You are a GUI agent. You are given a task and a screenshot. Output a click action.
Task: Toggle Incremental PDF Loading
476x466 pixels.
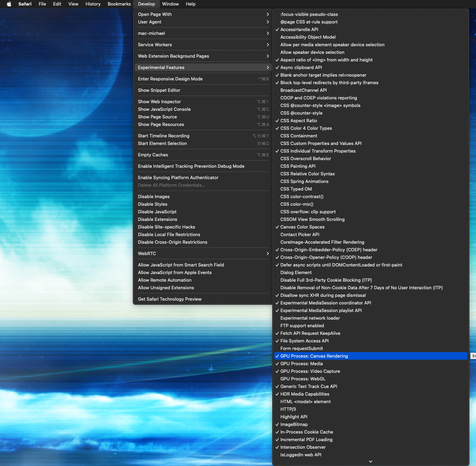pos(371,439)
